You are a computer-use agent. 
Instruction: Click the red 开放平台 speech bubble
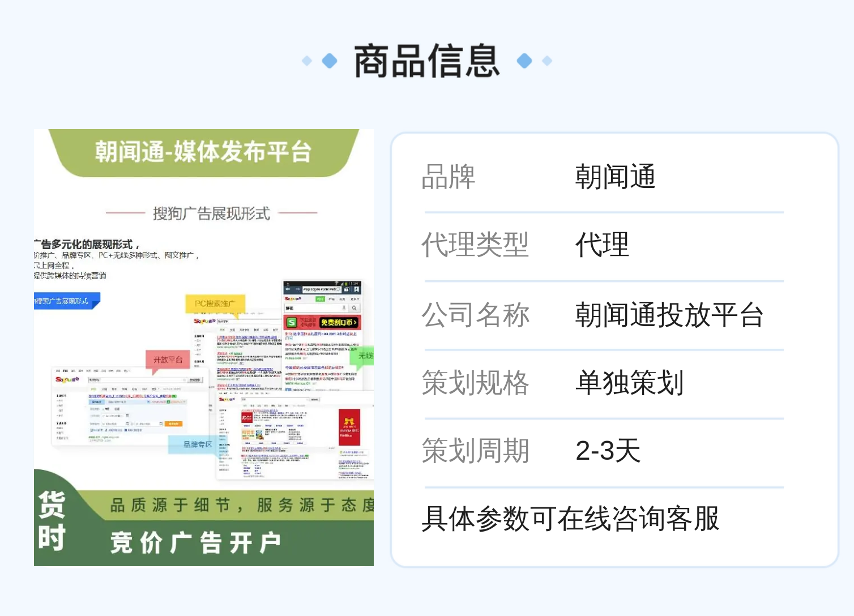tap(168, 360)
